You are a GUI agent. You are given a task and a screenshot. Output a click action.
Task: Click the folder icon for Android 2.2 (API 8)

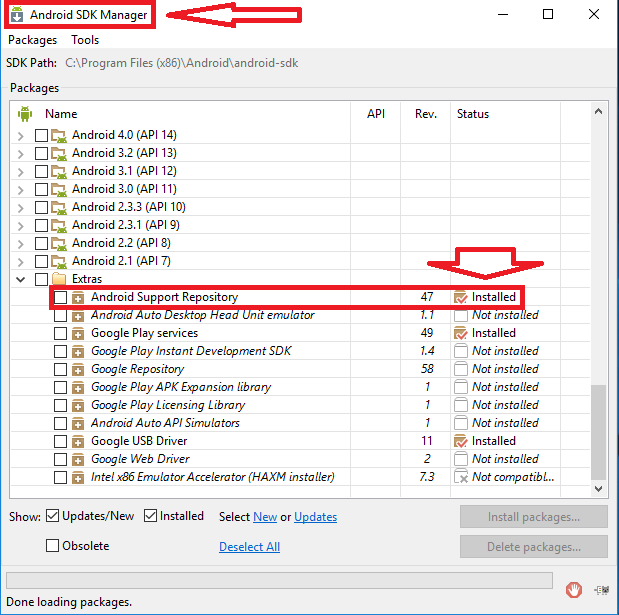coord(59,243)
